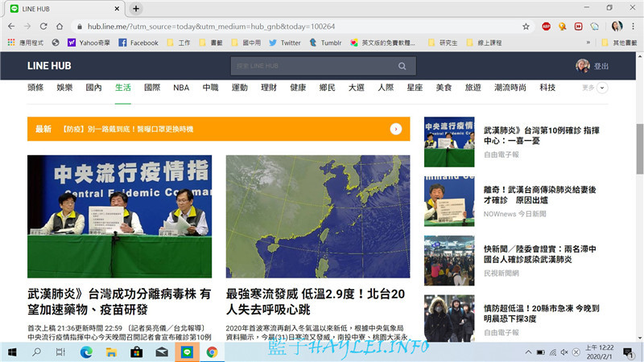Open the 研究生 bookmark folder
The width and height of the screenshot is (644, 362).
pyautogui.click(x=442, y=43)
